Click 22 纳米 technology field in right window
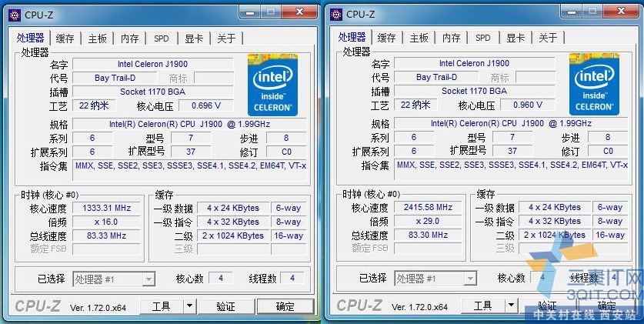The width and height of the screenshot is (644, 324). tap(415, 105)
